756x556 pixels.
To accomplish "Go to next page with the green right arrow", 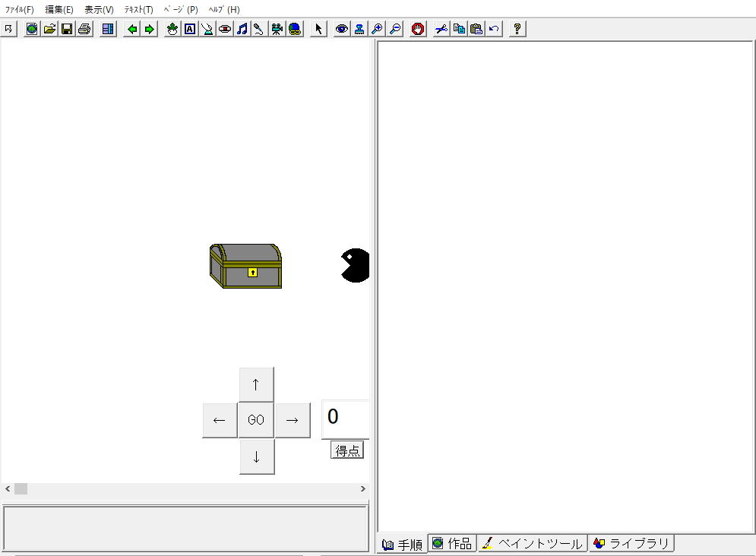I will pos(150,29).
